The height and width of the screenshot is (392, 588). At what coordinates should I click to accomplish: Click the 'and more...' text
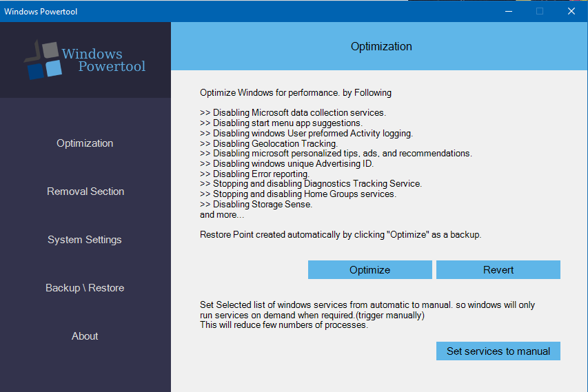coord(222,215)
